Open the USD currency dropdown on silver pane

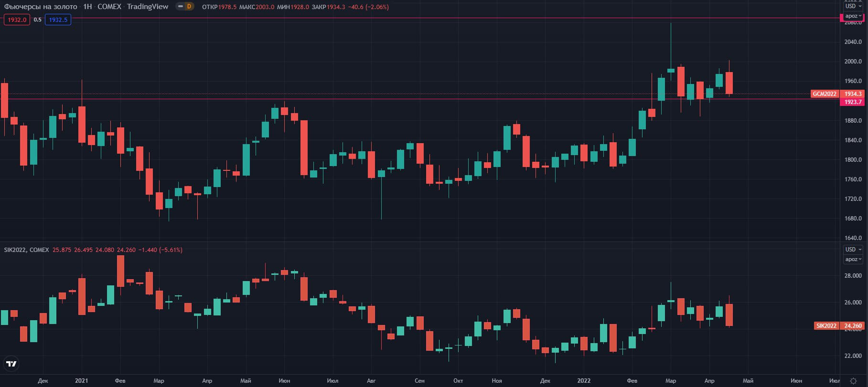(x=853, y=250)
